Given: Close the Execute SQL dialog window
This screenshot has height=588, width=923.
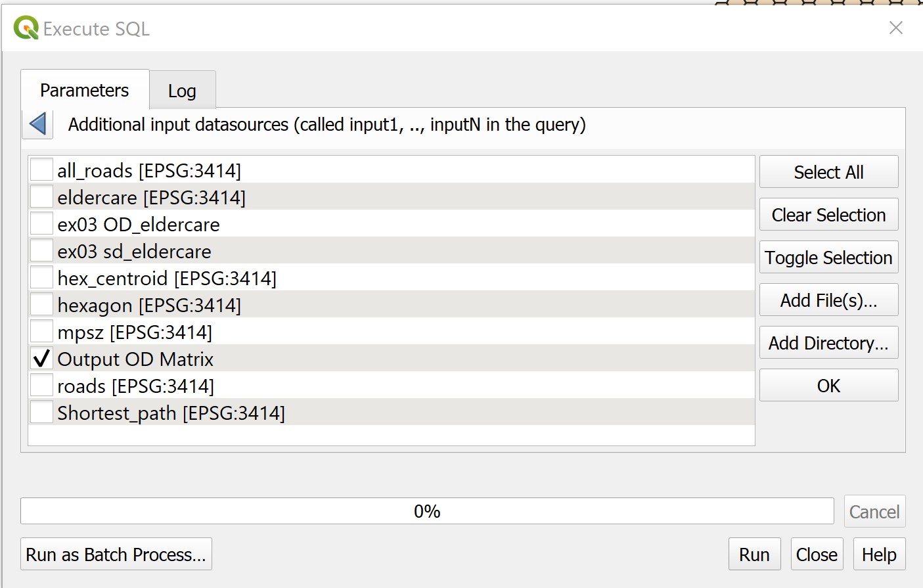Looking at the screenshot, I should [x=895, y=28].
